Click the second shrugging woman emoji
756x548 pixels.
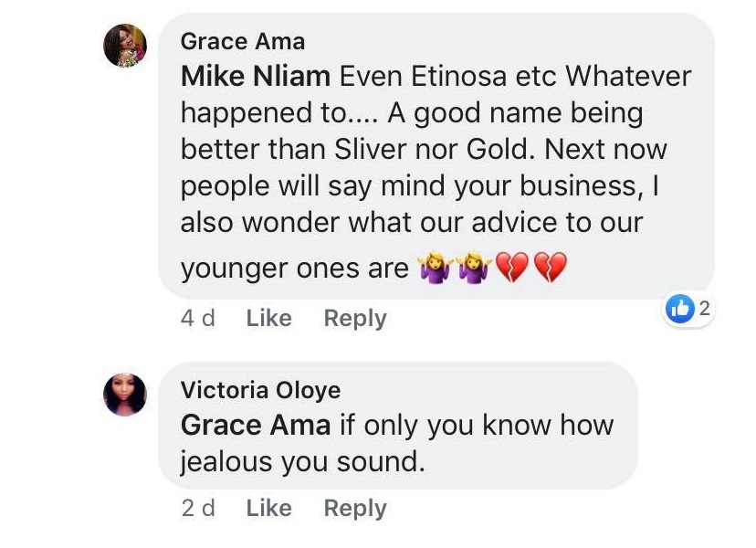(471, 269)
